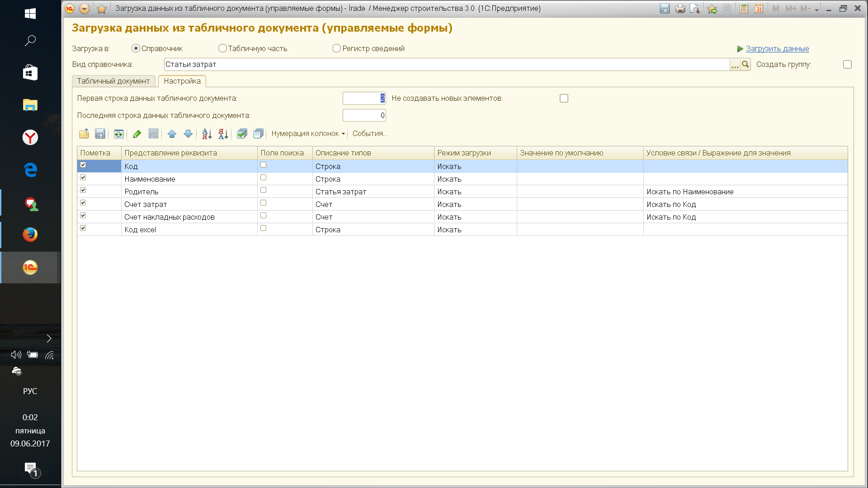This screenshot has height=488, width=868.
Task: Launch Firefox from taskbar
Action: pyautogui.click(x=30, y=235)
